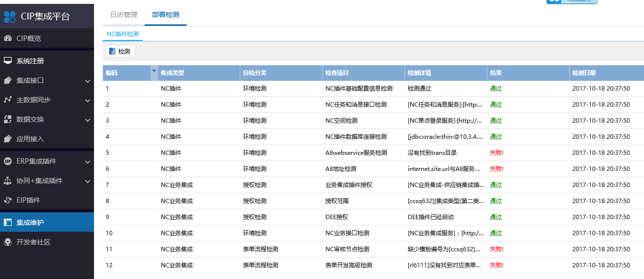
Task: Expand the ERP集成插件 menu chevron
Action: click(88, 162)
